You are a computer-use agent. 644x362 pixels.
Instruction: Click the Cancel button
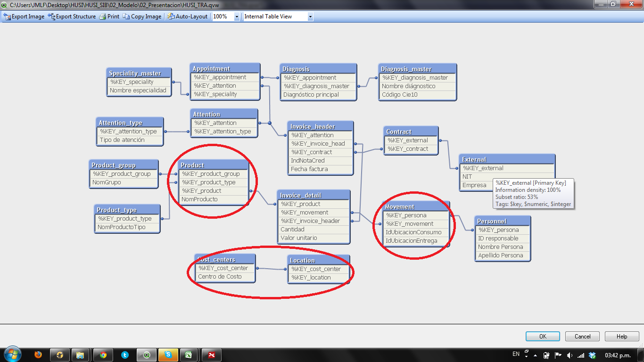(x=582, y=336)
